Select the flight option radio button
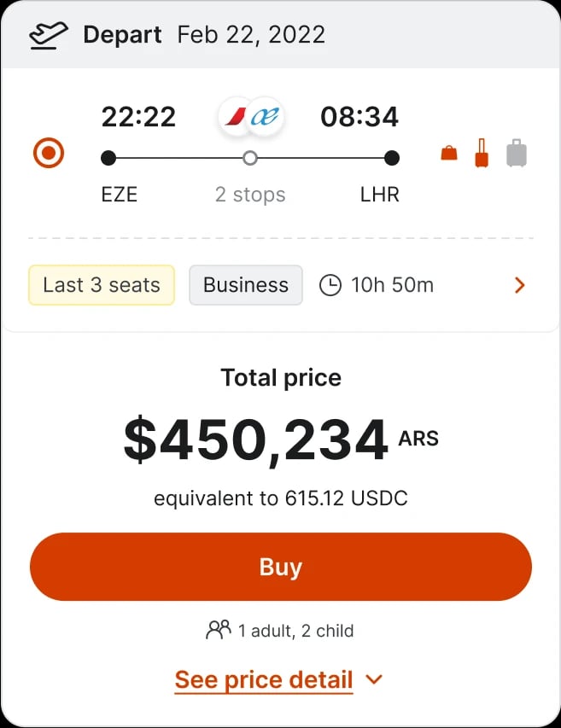The width and height of the screenshot is (561, 728). click(48, 154)
